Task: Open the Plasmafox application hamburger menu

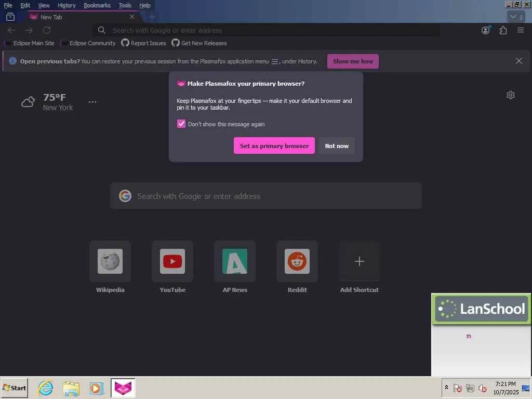Action: click(x=521, y=30)
